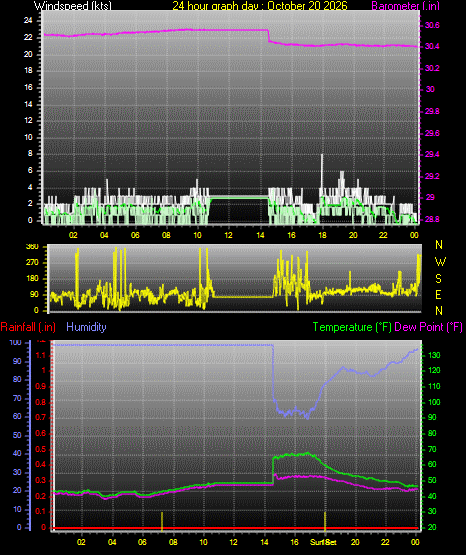The height and width of the screenshot is (555, 466).
Task: Click the "18" windspeed axis value
Action: point(28,70)
